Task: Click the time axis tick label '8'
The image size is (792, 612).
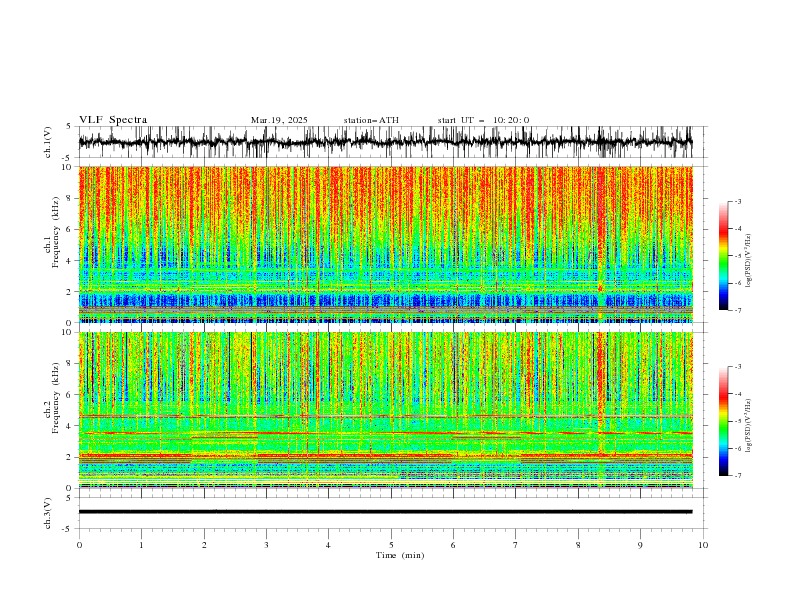Action: tap(578, 545)
